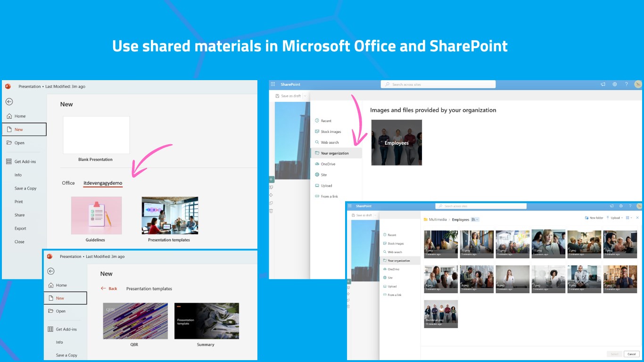
Task: Expand Save as draft dropdown arrow in 'Images and files' window
Action: click(305, 96)
